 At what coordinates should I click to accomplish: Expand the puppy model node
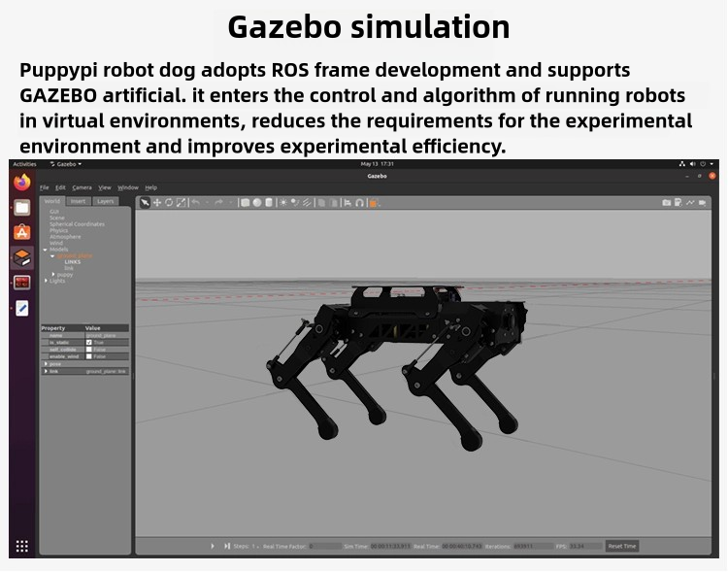pyautogui.click(x=53, y=274)
